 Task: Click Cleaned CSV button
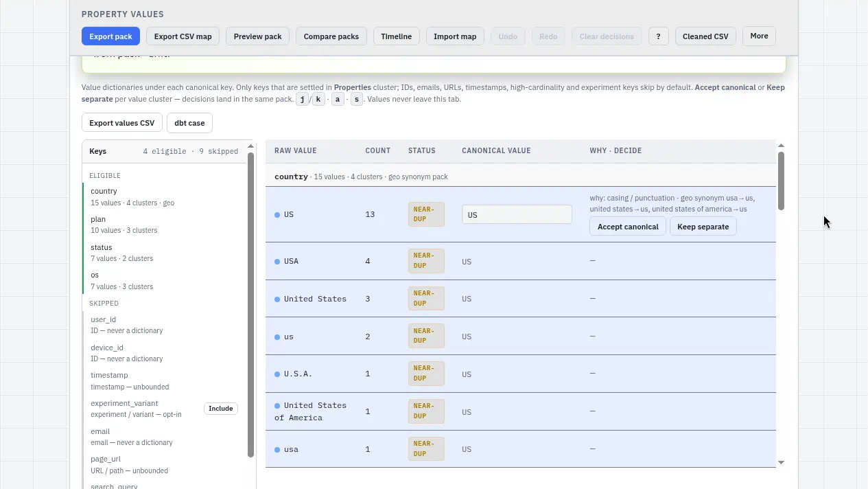(x=705, y=36)
